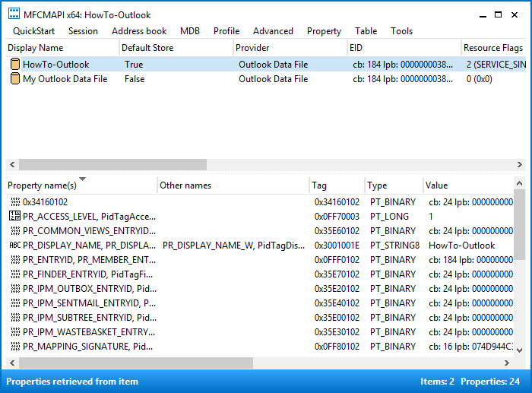The image size is (532, 393).
Task: Click the binary icon next to PR_MAPPING_SIGNATURE
Action: pyautogui.click(x=15, y=346)
